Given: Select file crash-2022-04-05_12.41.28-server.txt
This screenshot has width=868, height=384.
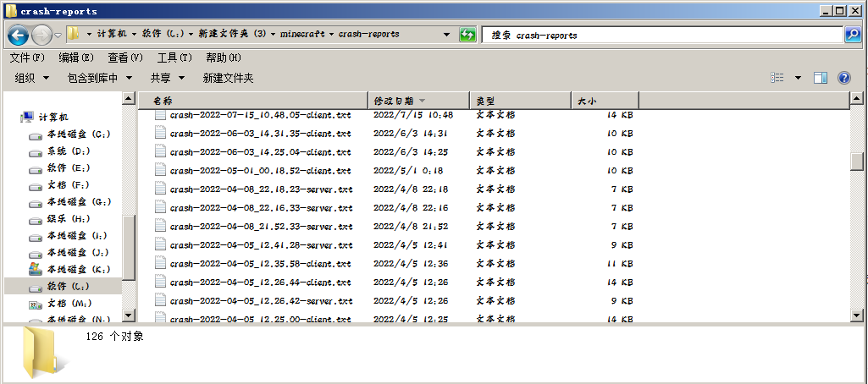Looking at the screenshot, I should pyautogui.click(x=262, y=244).
